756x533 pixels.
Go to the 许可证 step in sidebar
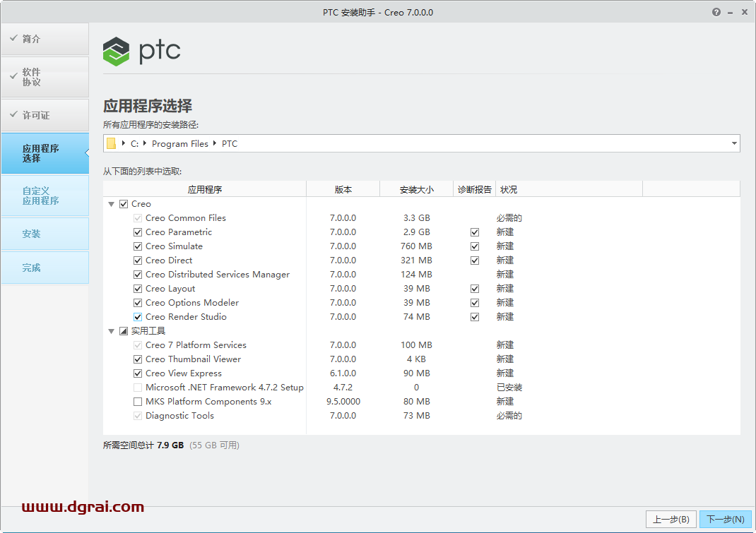[45, 115]
